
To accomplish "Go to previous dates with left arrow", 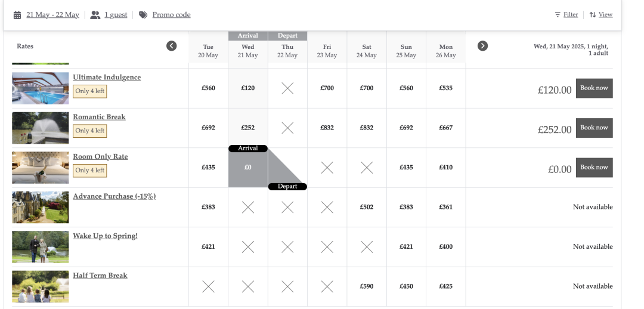I will [172, 46].
